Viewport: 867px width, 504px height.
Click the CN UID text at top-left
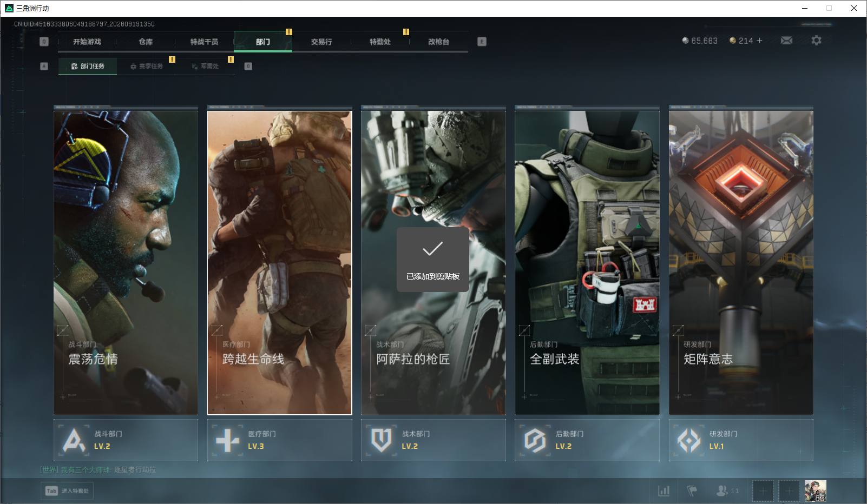tap(84, 24)
